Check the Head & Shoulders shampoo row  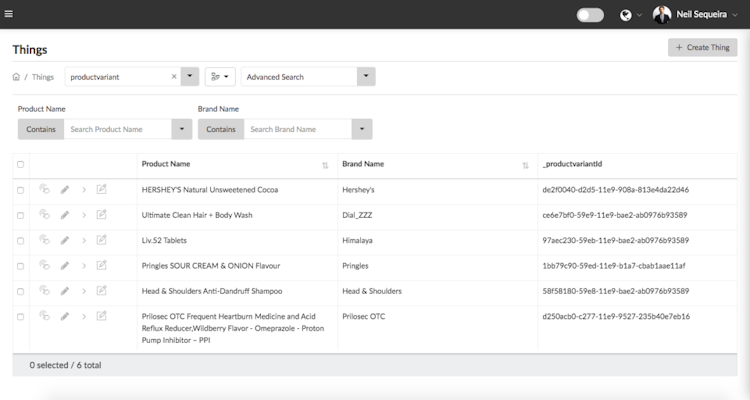21,292
